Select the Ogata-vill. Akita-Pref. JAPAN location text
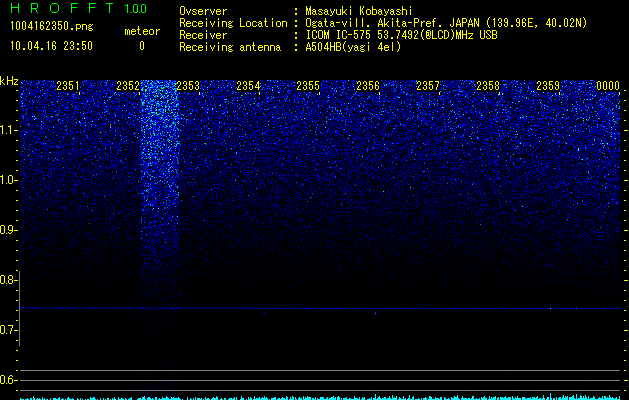The width and height of the screenshot is (629, 400). (446, 23)
